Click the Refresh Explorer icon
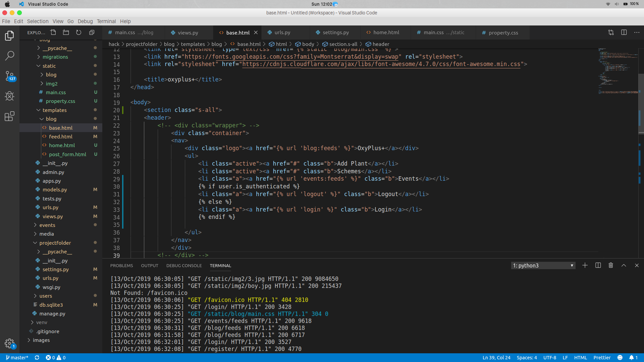644x362 pixels. 78,33
